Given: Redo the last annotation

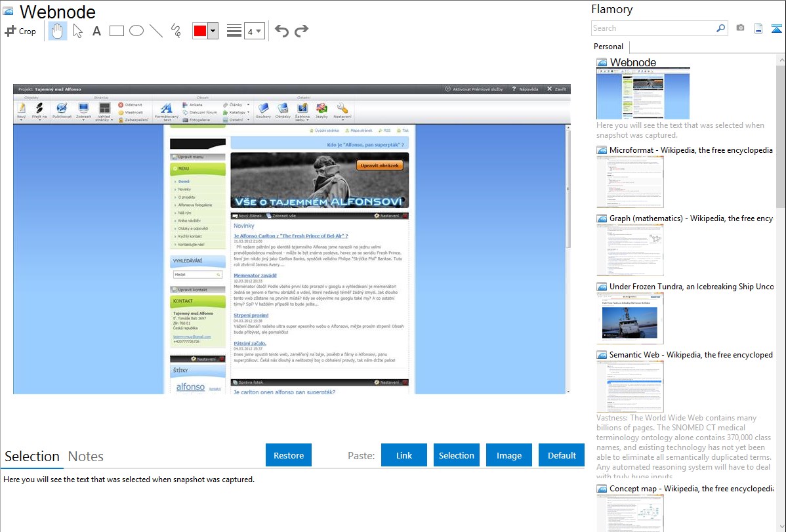Looking at the screenshot, I should coord(301,31).
